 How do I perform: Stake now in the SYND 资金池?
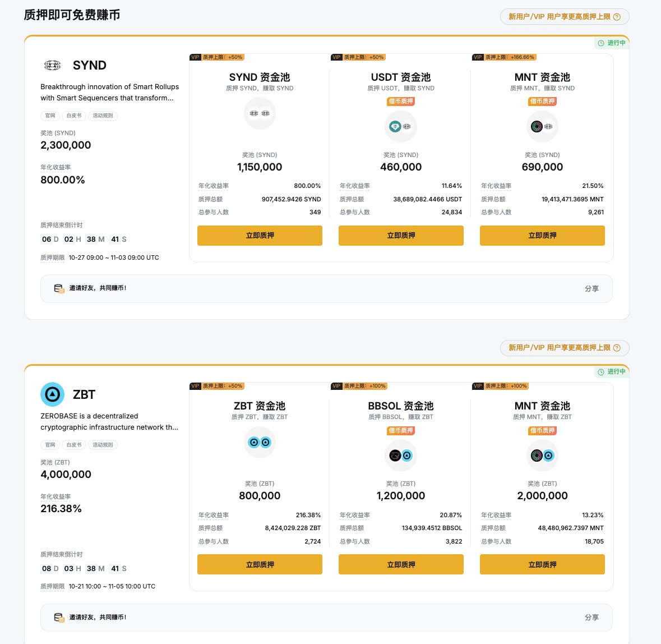260,236
